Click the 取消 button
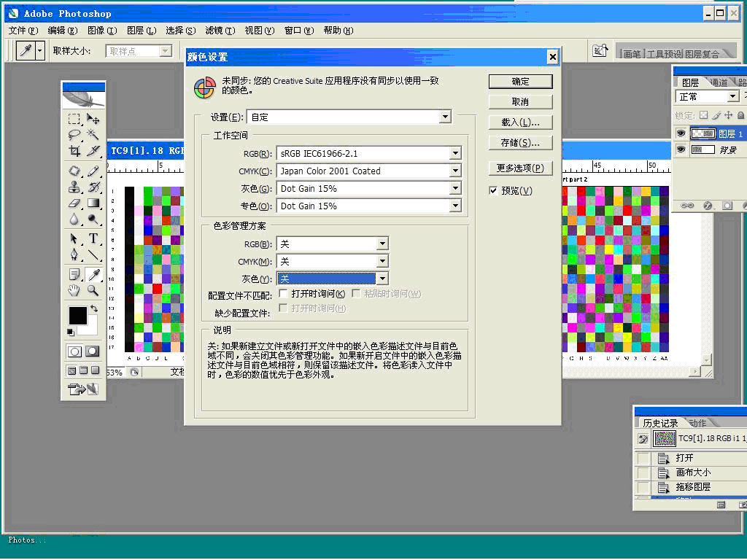This screenshot has height=560, width=747. click(520, 102)
